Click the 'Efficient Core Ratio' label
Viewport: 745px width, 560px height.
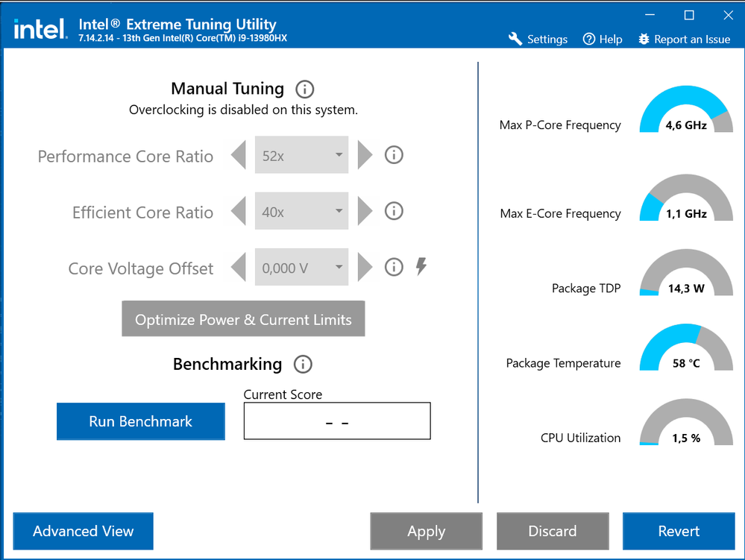pyautogui.click(x=142, y=213)
